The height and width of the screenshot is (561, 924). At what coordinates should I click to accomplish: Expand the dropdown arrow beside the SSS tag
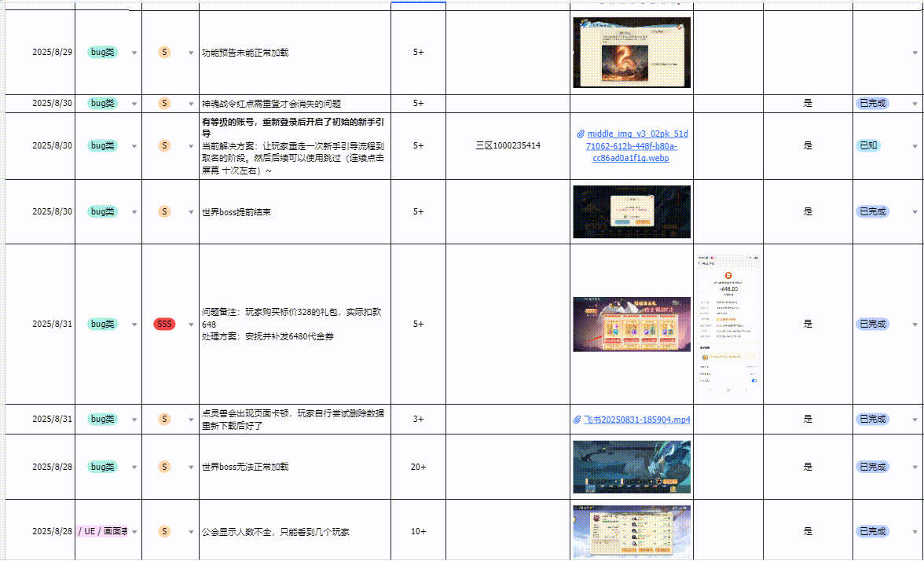(191, 324)
